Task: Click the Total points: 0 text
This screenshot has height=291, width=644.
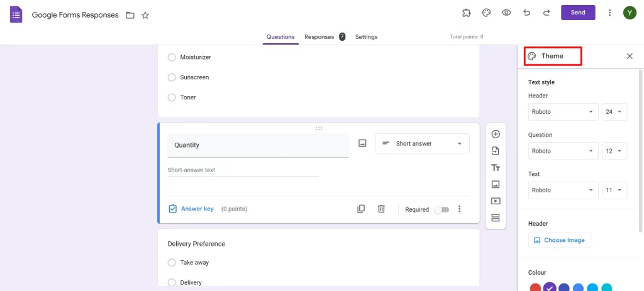Action: (x=467, y=37)
